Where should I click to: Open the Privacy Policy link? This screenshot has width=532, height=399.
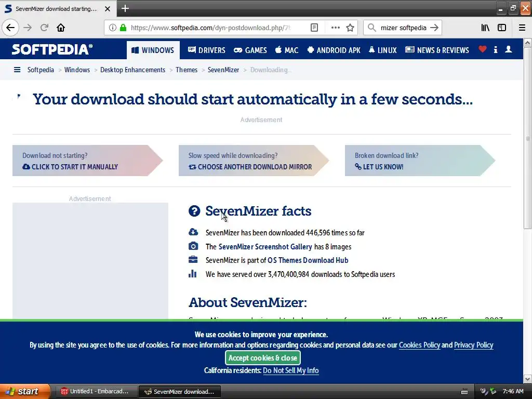click(474, 345)
